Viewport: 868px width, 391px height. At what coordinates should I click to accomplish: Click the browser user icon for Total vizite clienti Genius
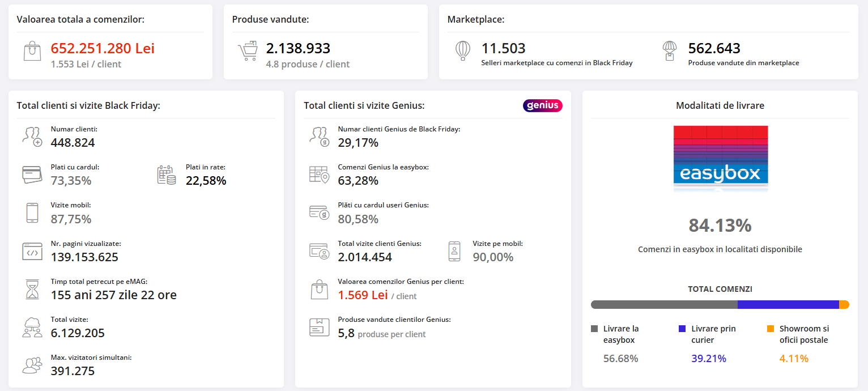(320, 251)
